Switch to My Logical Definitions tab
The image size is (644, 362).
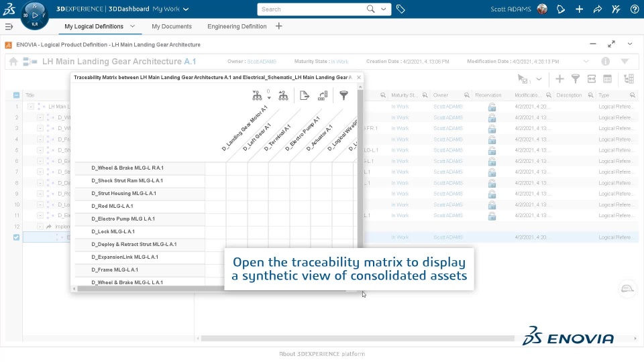click(x=94, y=26)
